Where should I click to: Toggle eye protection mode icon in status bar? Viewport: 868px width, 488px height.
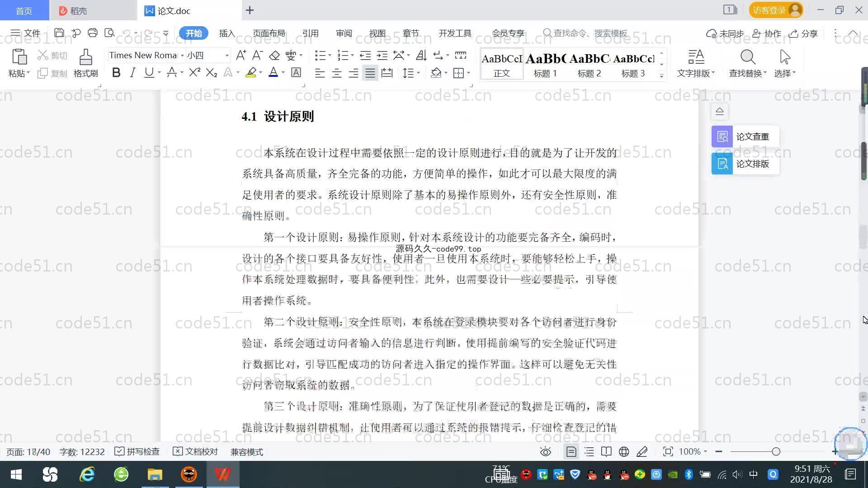(545, 451)
